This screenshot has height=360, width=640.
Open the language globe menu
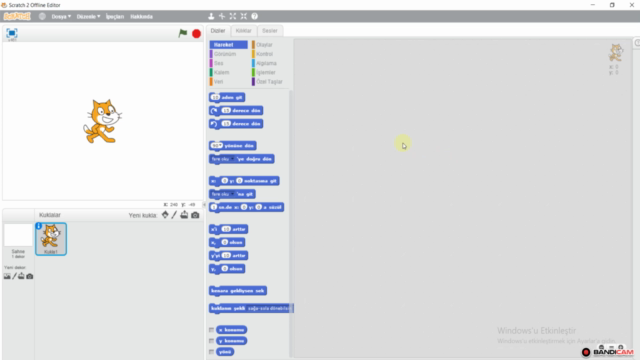click(42, 16)
